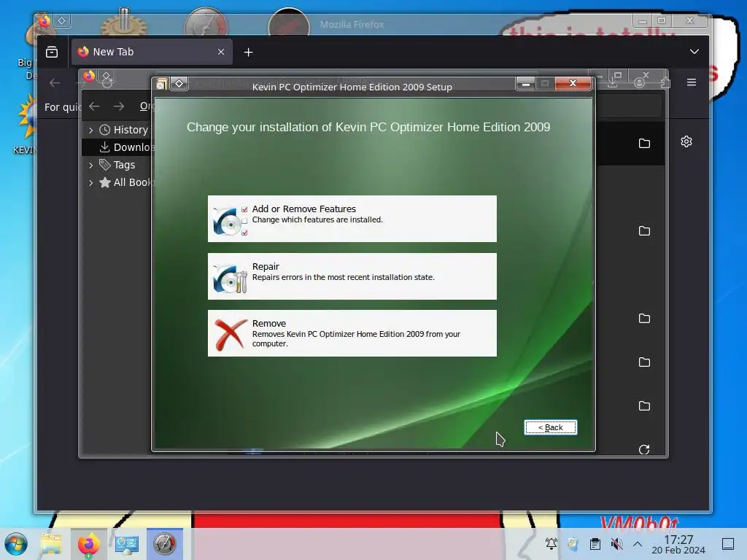Click Library window back arrow
747x560 pixels.
click(x=94, y=106)
